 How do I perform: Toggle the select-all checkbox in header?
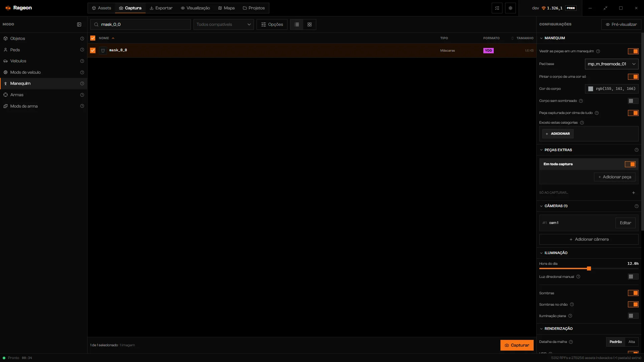[93, 38]
